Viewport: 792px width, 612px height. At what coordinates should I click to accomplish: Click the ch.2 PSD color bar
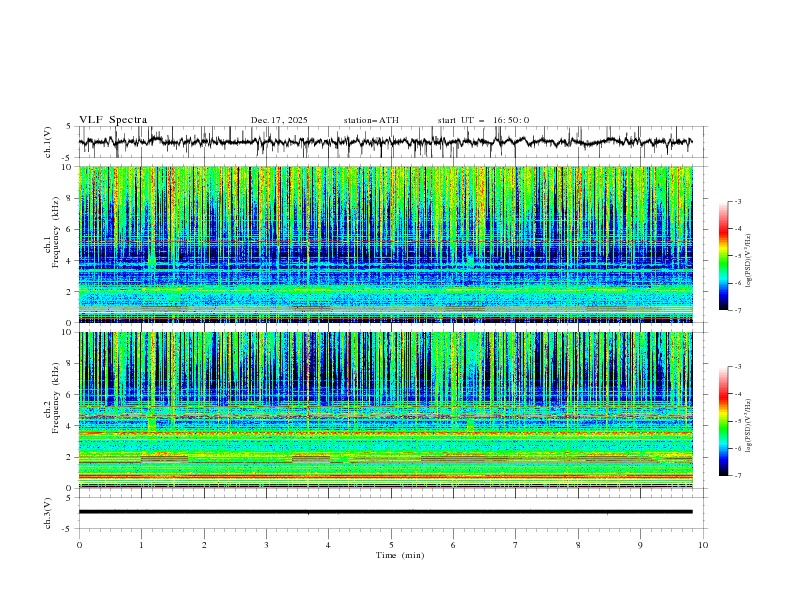pyautogui.click(x=723, y=421)
